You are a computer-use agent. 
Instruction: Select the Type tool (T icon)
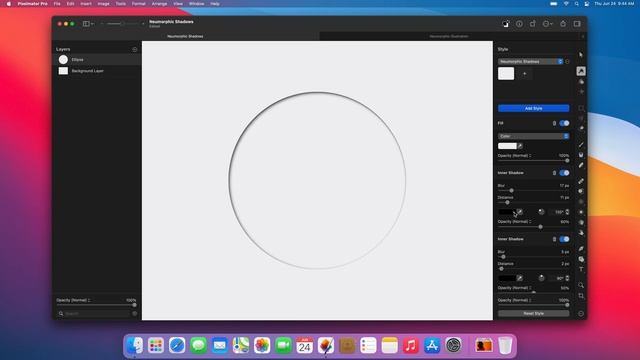pos(581,269)
